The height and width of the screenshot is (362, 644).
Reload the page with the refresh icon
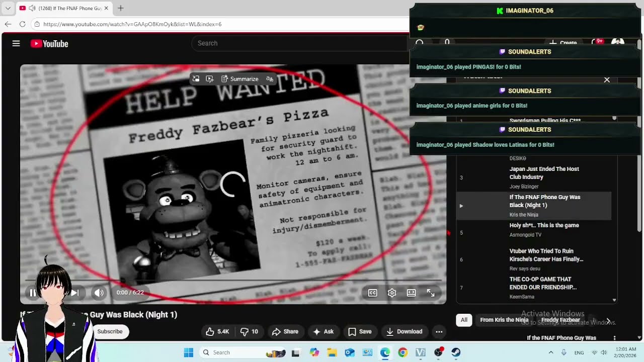pyautogui.click(x=23, y=24)
